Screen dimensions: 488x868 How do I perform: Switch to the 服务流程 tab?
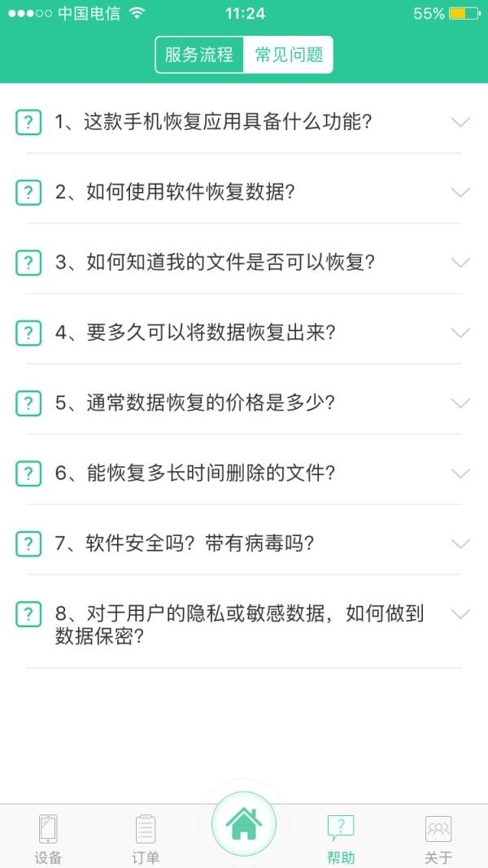199,55
